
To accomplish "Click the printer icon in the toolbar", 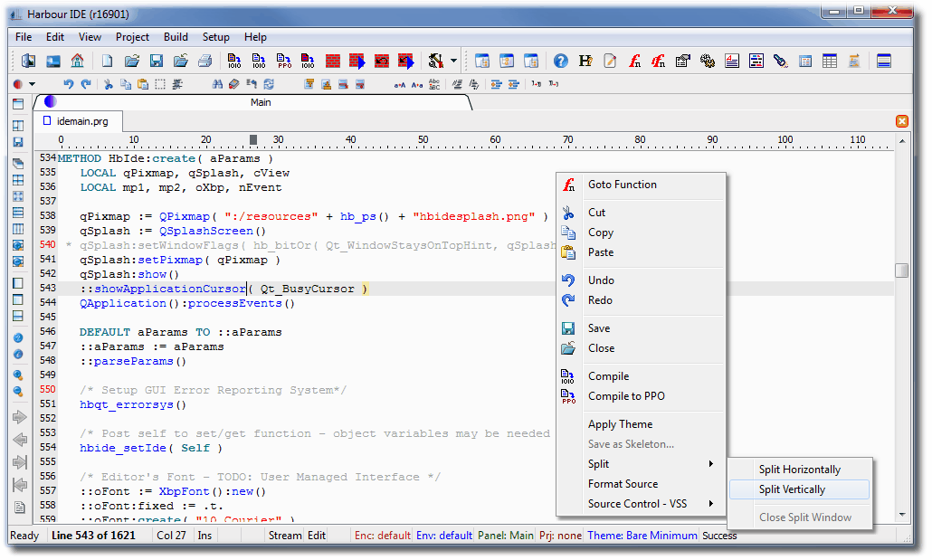I will pos(204,62).
